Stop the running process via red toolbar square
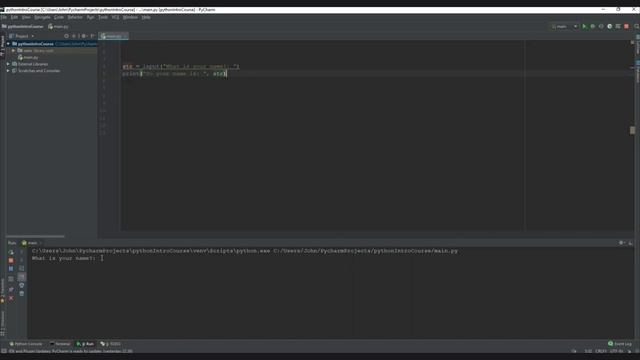Viewport: 640px width, 360px height. click(x=626, y=26)
